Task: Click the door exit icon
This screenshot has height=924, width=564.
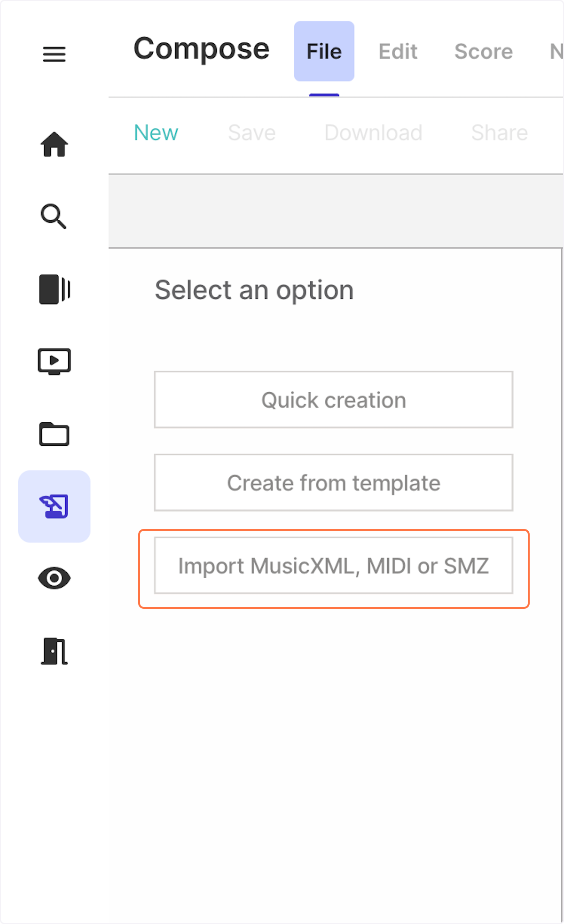Action: (x=54, y=651)
